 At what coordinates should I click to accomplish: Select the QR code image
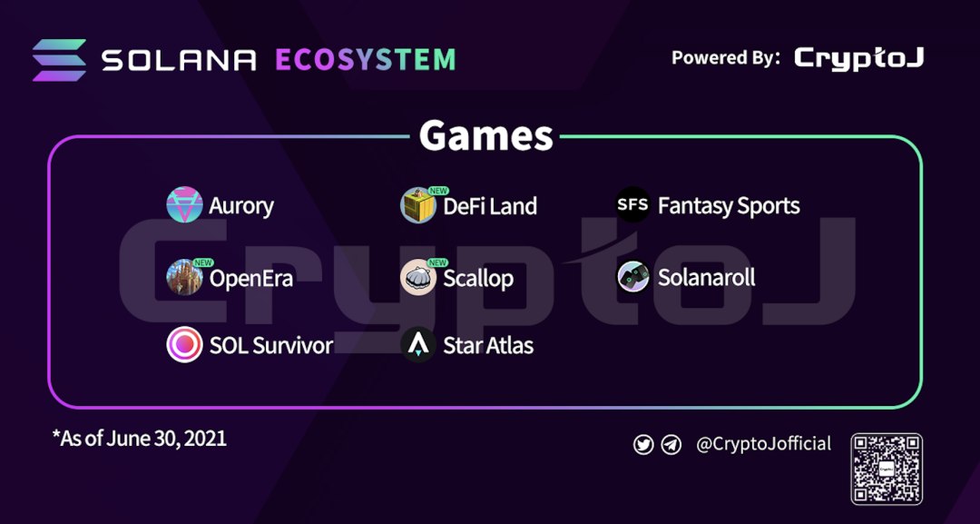click(x=887, y=469)
